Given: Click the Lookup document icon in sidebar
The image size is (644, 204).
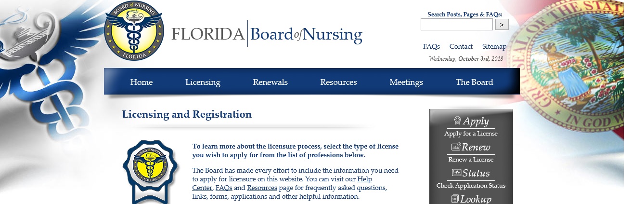Looking at the screenshot, I should (455, 198).
